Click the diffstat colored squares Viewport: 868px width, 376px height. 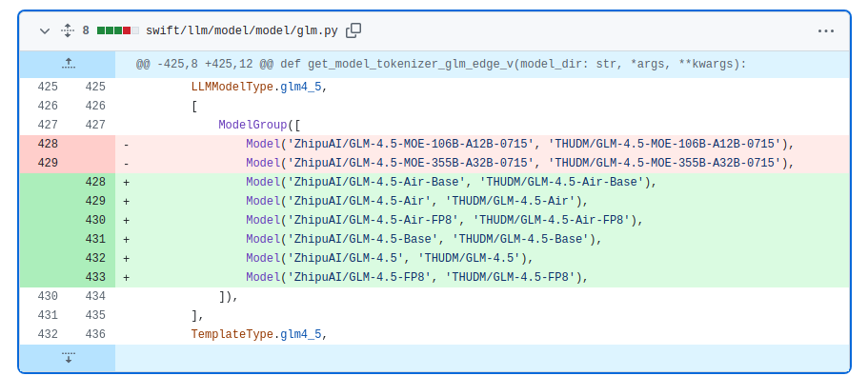118,31
